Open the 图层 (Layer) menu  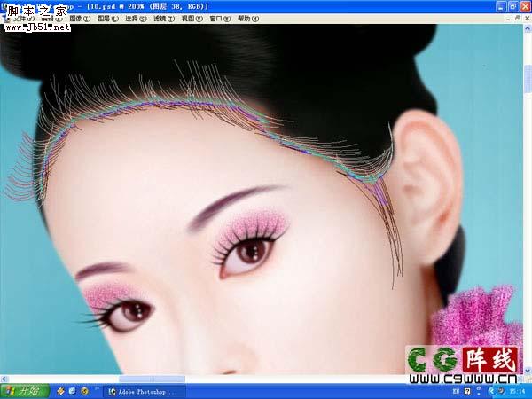pyautogui.click(x=108, y=19)
